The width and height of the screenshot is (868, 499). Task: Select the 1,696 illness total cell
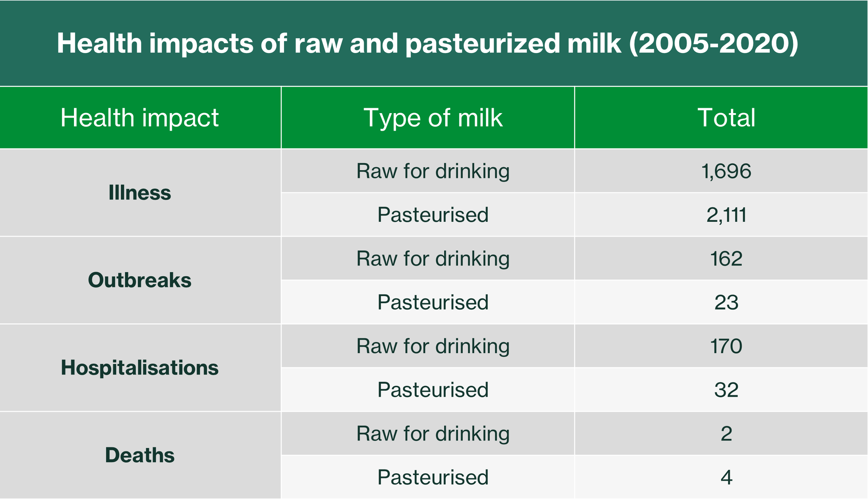pyautogui.click(x=721, y=171)
